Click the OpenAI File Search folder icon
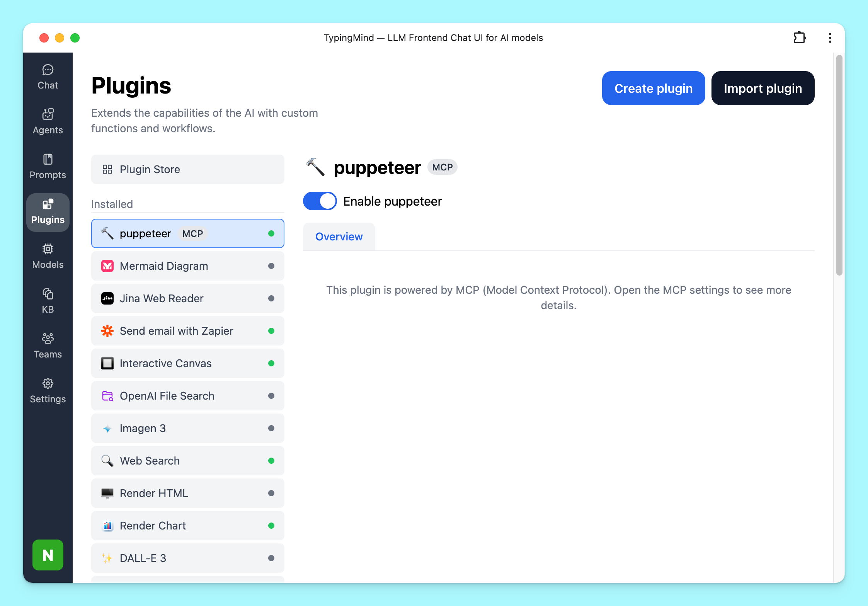This screenshot has width=868, height=606. coord(107,396)
